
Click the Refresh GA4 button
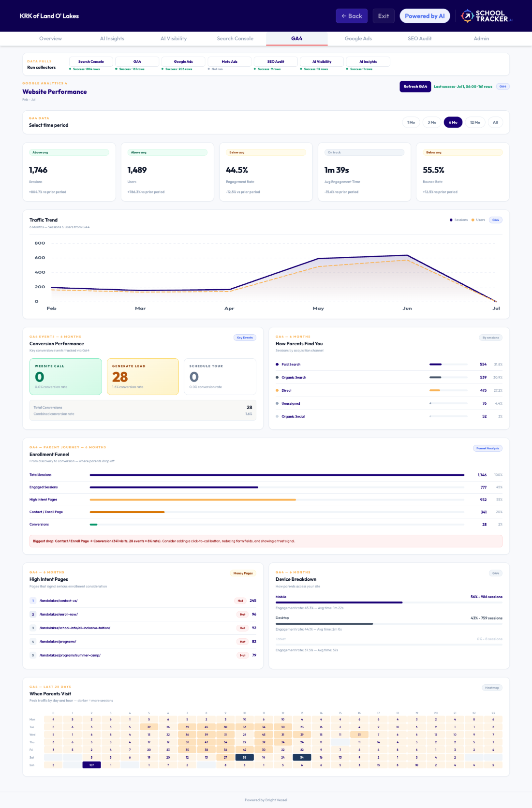pos(415,87)
